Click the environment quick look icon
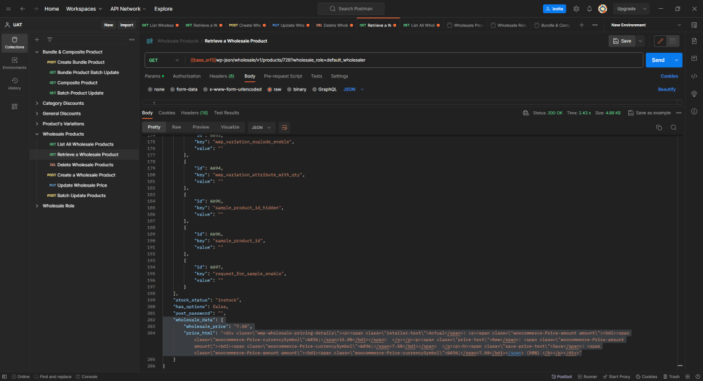The width and height of the screenshot is (703, 381). point(694,25)
